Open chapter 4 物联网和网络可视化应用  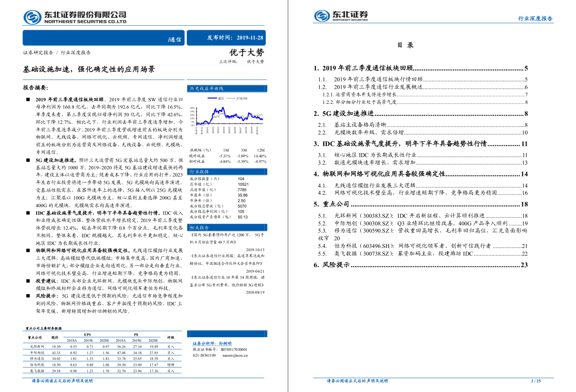pos(421,174)
